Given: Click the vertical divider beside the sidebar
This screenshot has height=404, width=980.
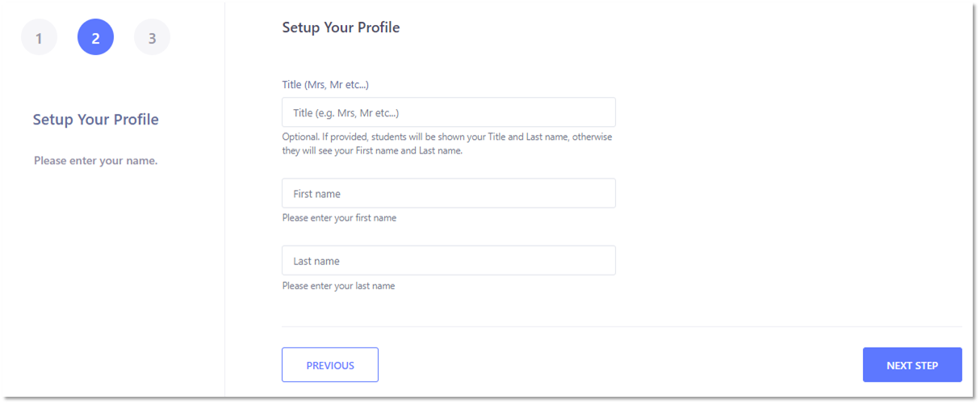Looking at the screenshot, I should (224, 202).
